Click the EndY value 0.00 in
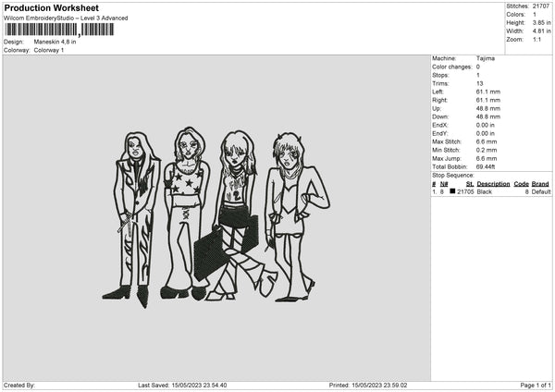The height and width of the screenshot is (392, 555). click(486, 133)
